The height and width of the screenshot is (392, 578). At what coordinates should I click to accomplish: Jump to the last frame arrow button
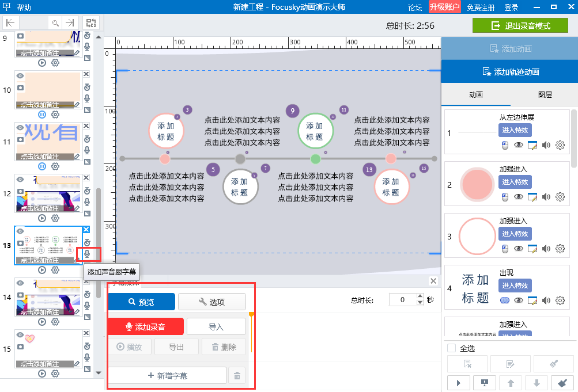pyautogui.click(x=70, y=23)
